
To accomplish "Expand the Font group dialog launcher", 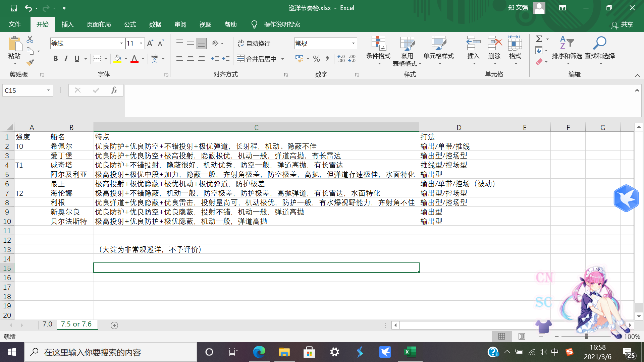I will pyautogui.click(x=166, y=75).
